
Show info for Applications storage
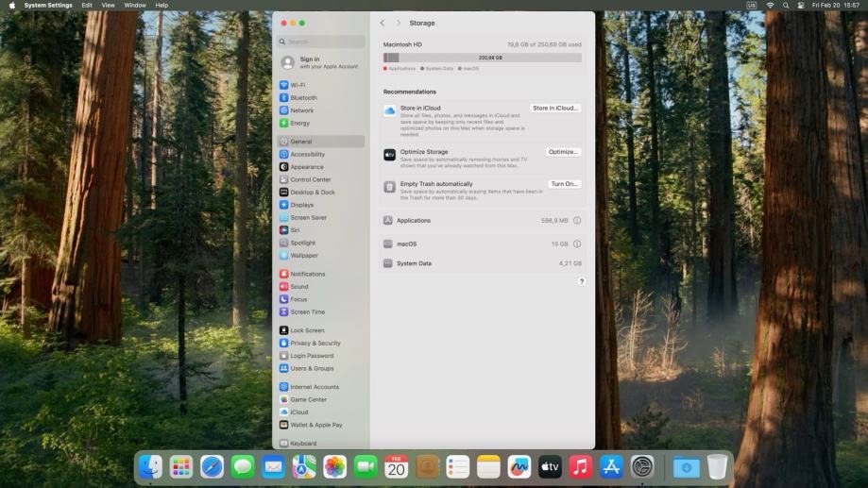click(577, 221)
